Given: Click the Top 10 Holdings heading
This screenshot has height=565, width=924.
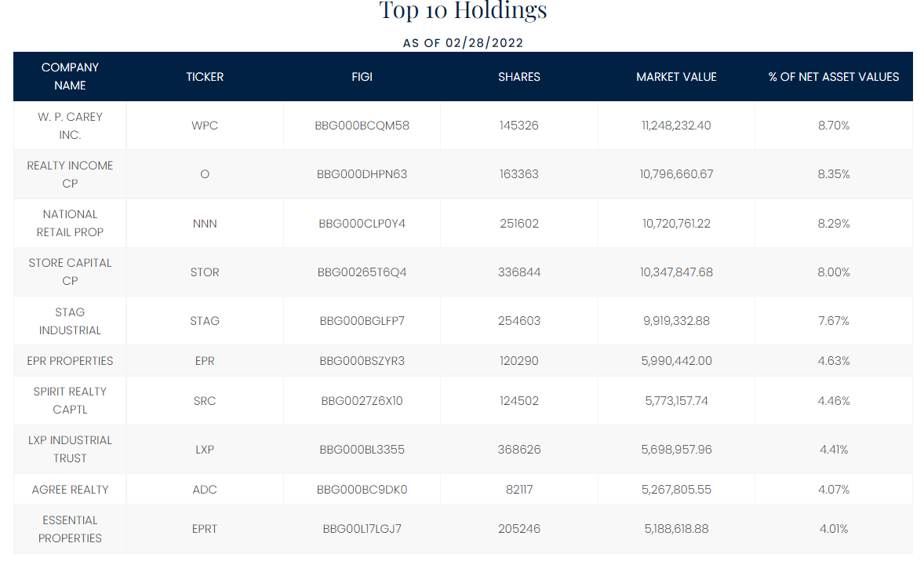Looking at the screenshot, I should [463, 11].
